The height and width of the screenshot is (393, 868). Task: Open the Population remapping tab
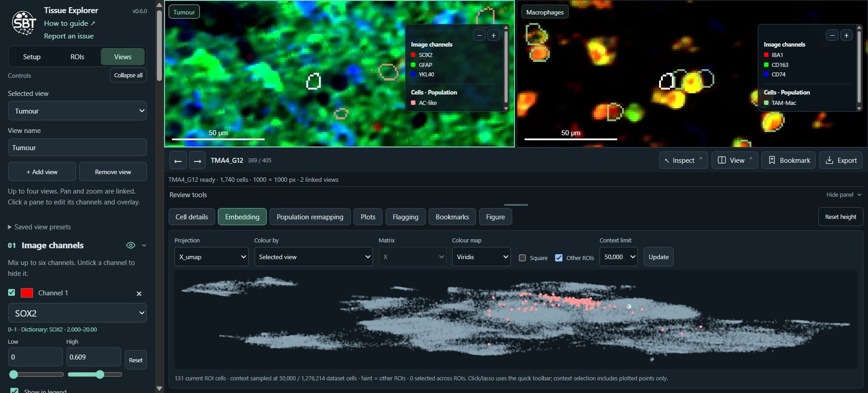tap(310, 217)
